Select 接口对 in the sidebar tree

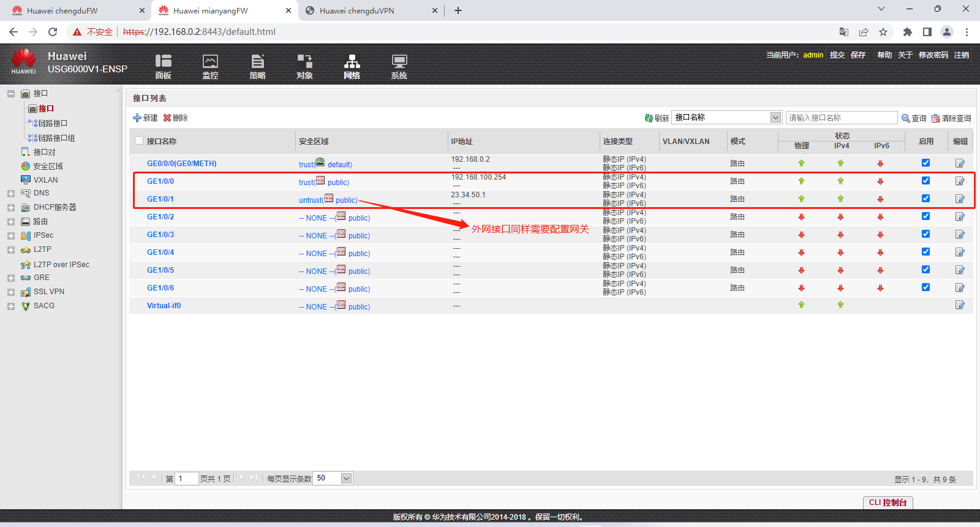tap(44, 152)
